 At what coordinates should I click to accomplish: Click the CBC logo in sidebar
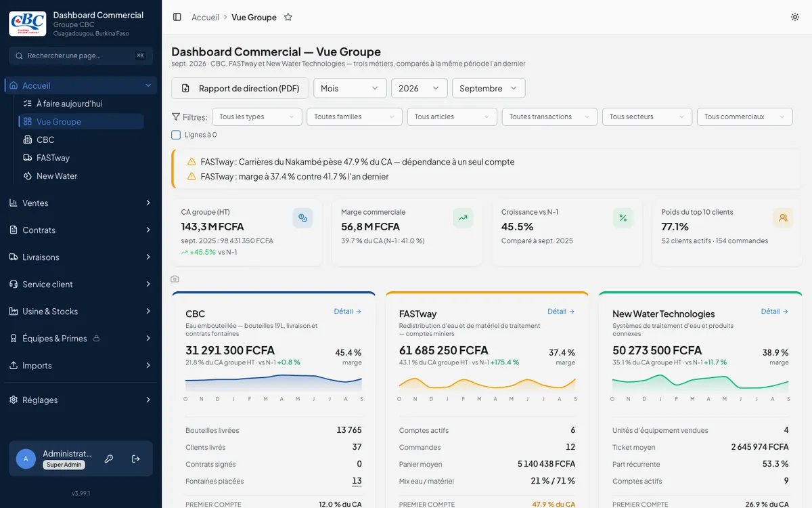tap(28, 24)
